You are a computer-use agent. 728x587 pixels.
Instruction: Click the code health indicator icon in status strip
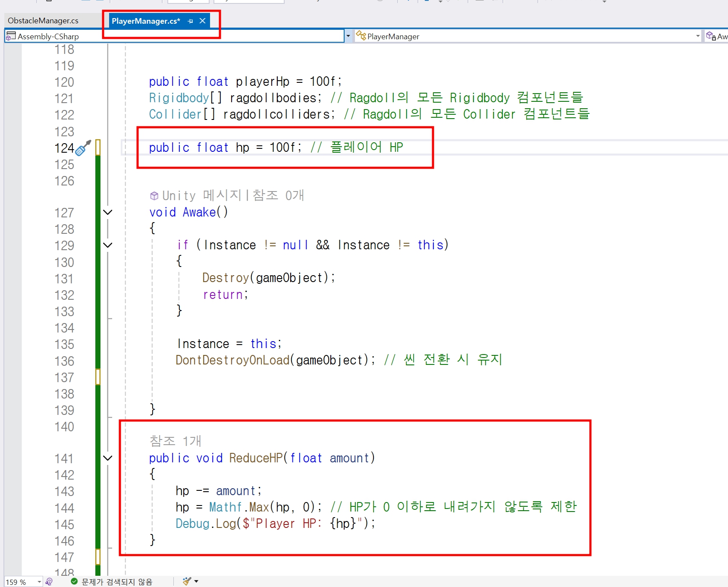[49, 582]
